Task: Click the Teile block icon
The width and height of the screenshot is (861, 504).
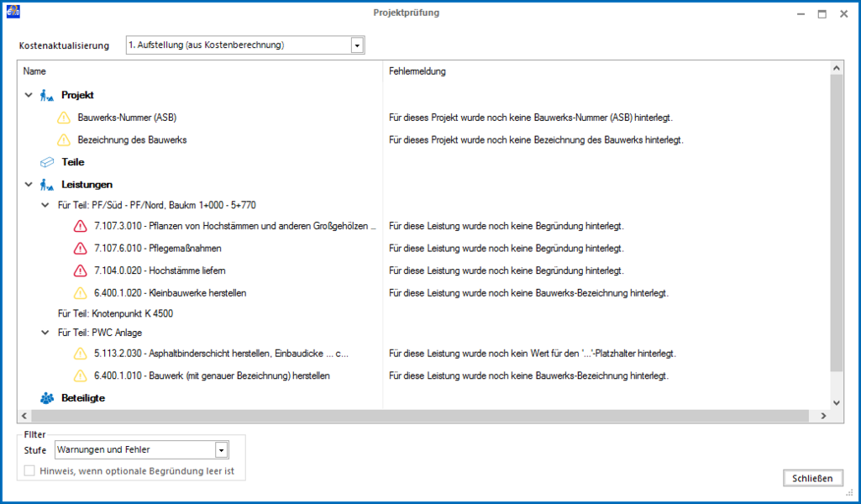Action: coord(47,162)
